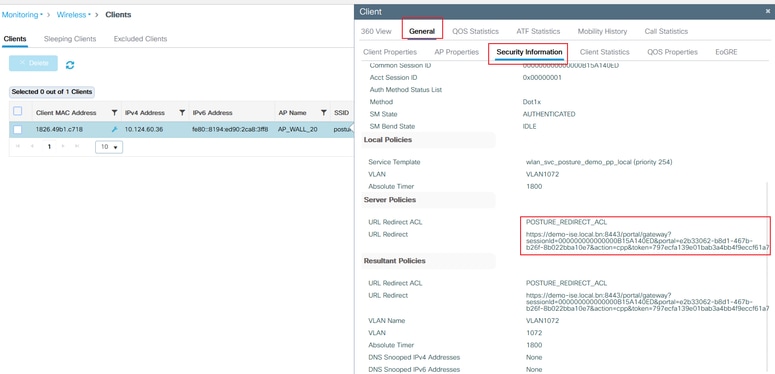Open the Mobility History tab
Image resolution: width=775 pixels, height=374 pixels.
pyautogui.click(x=602, y=31)
